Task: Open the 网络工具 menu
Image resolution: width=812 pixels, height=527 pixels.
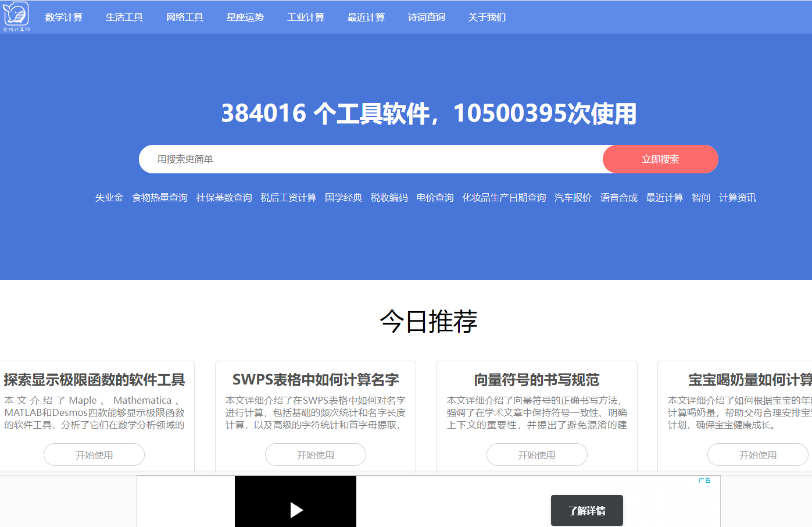Action: point(185,17)
